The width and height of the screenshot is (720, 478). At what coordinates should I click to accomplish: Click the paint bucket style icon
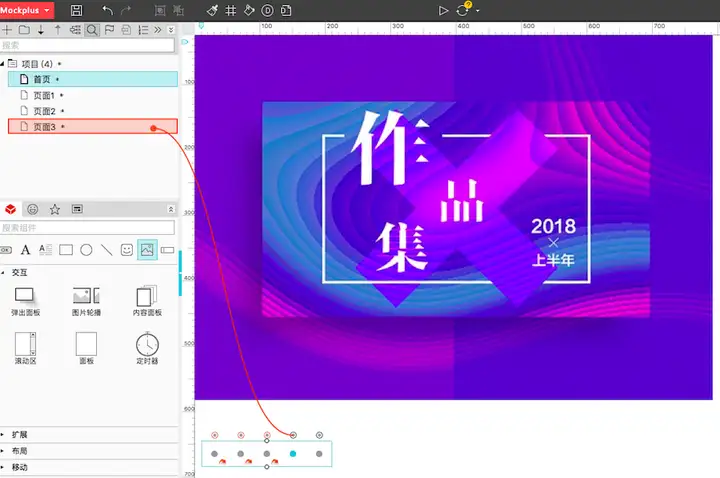249,10
